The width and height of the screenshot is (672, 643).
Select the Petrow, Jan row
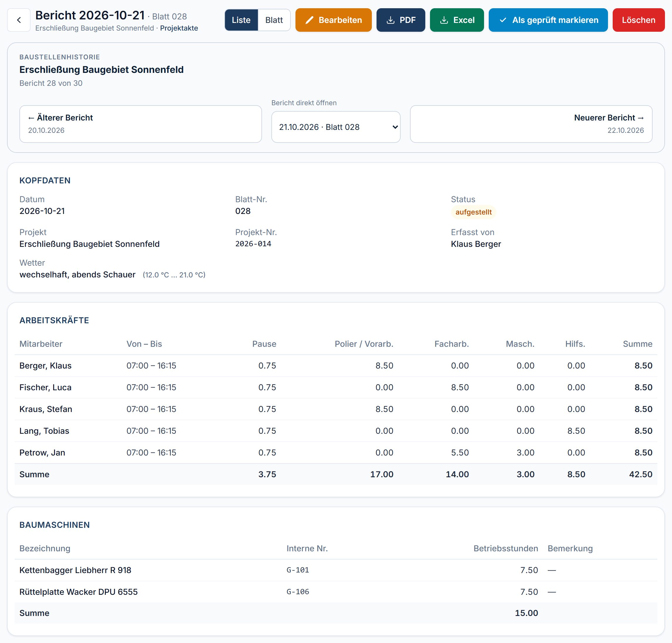[336, 453]
